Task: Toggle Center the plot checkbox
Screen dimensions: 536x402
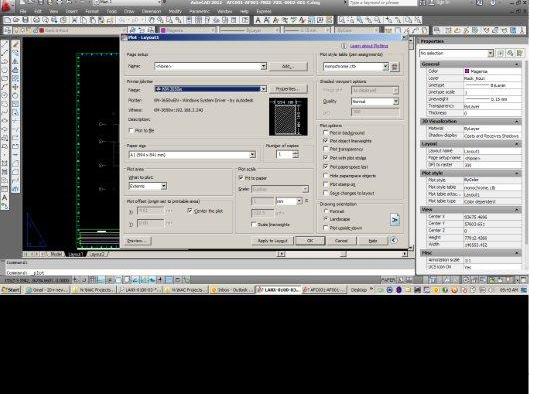Action: click(x=190, y=211)
